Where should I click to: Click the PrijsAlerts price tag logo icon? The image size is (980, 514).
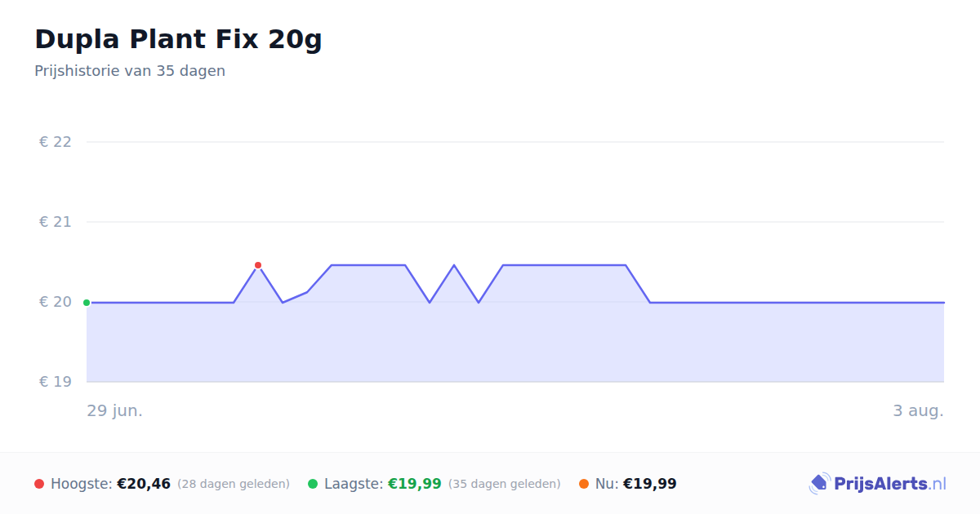[819, 484]
